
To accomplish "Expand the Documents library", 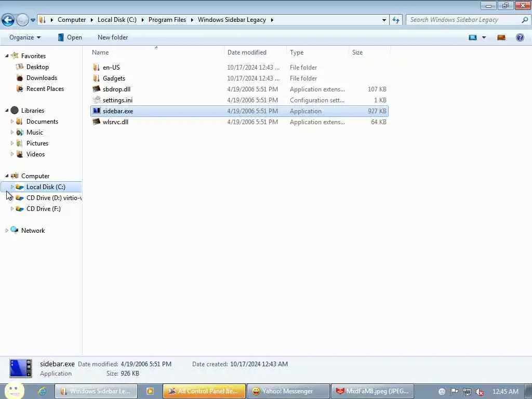I will click(12, 121).
